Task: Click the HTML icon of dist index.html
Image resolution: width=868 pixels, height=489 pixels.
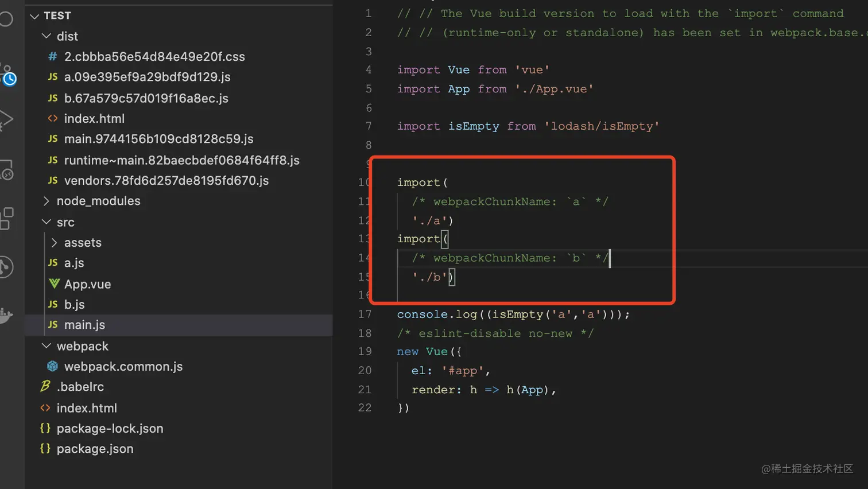Action: [53, 118]
